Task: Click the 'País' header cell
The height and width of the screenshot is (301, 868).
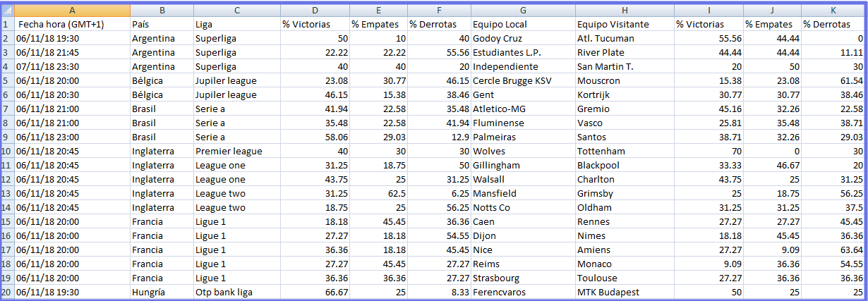Action: pyautogui.click(x=162, y=24)
